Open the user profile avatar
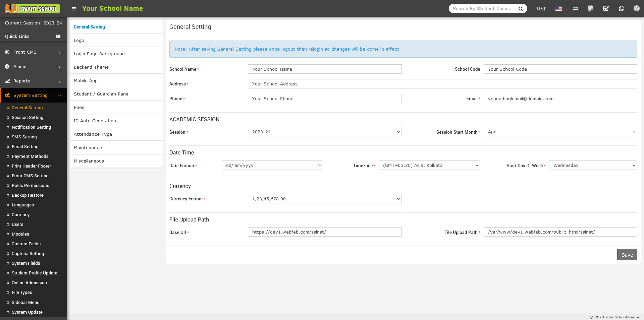Image resolution: width=644 pixels, height=320 pixels. (636, 9)
